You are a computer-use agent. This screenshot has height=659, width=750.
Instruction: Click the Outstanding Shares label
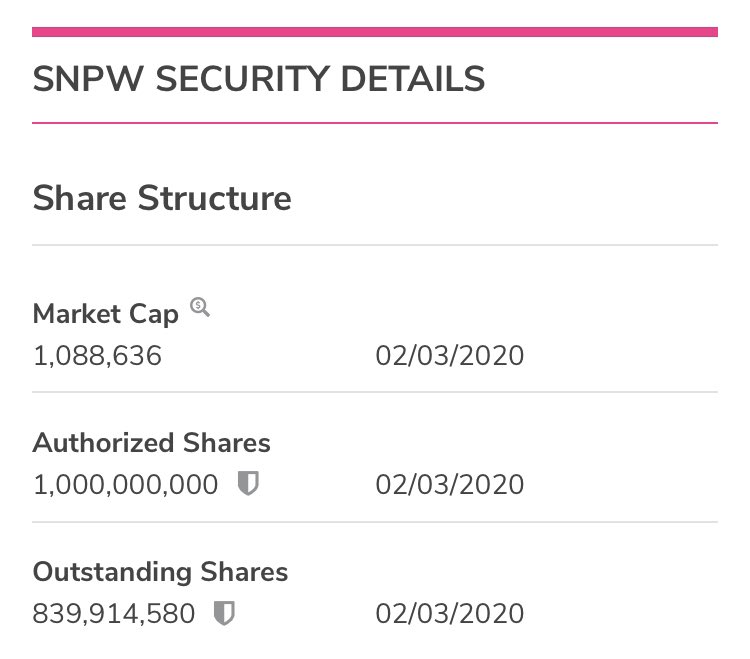pyautogui.click(x=160, y=572)
